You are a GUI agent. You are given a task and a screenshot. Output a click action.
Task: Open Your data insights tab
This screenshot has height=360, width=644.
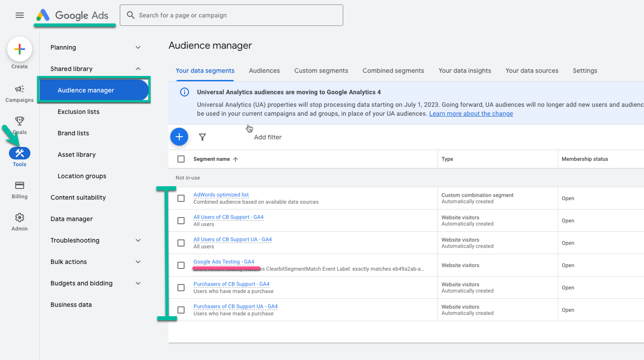point(465,71)
